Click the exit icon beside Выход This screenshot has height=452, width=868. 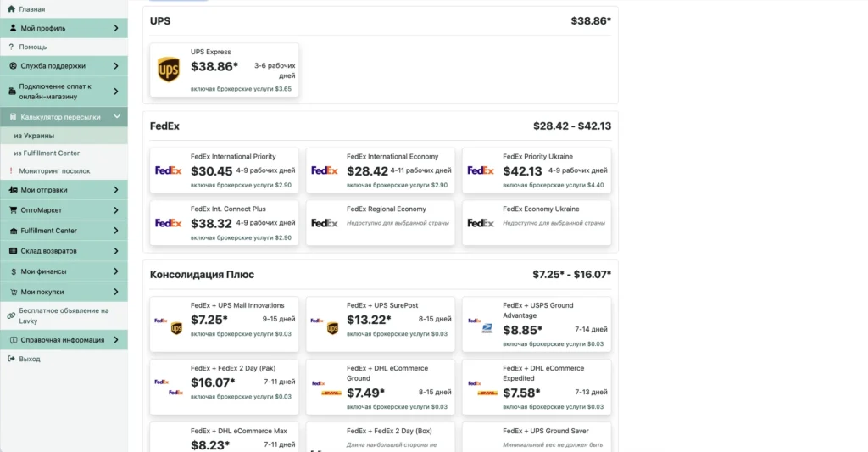[x=11, y=359]
